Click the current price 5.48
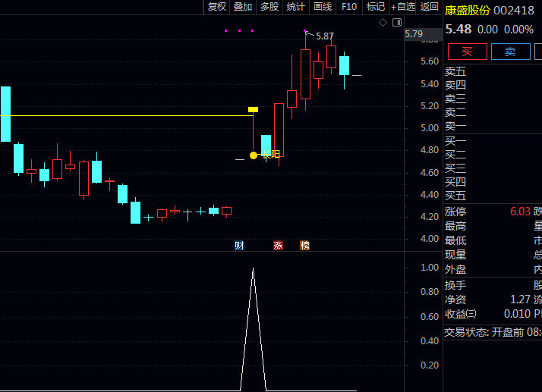This screenshot has width=542, height=392. pos(458,30)
